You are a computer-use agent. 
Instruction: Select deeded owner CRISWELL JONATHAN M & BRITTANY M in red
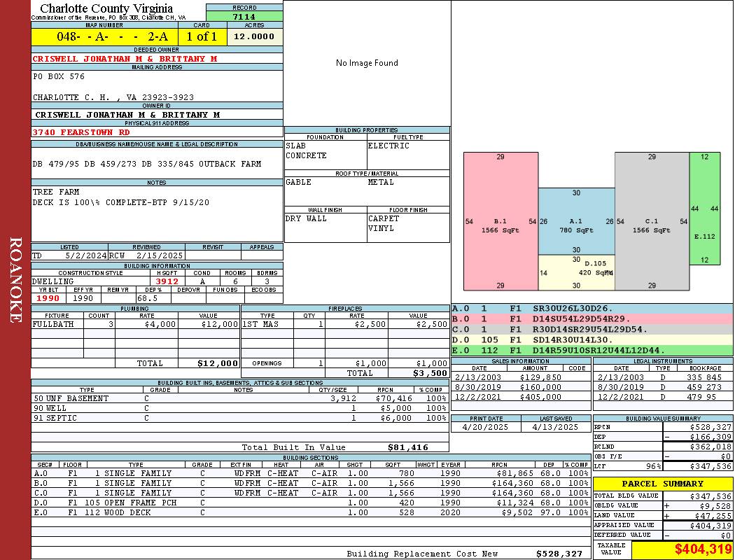point(125,59)
